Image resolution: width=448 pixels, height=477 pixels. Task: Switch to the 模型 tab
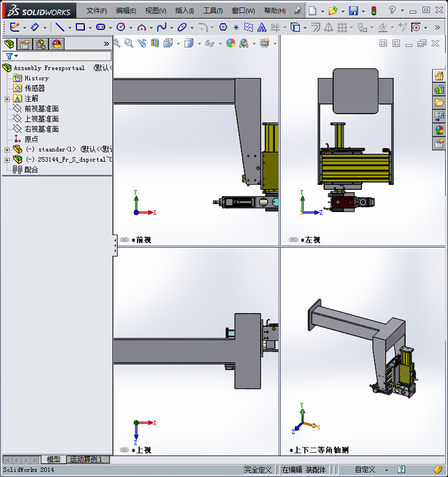pyautogui.click(x=54, y=459)
